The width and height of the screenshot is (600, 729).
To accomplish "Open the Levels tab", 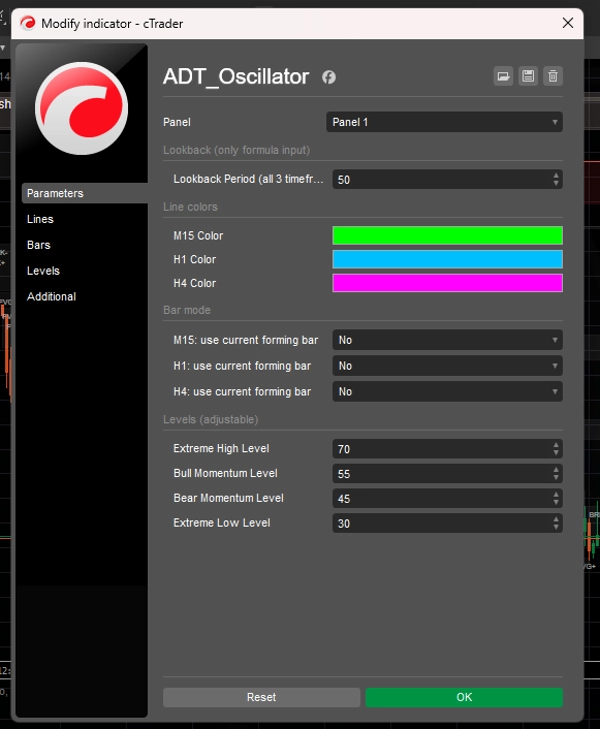I will tap(43, 271).
